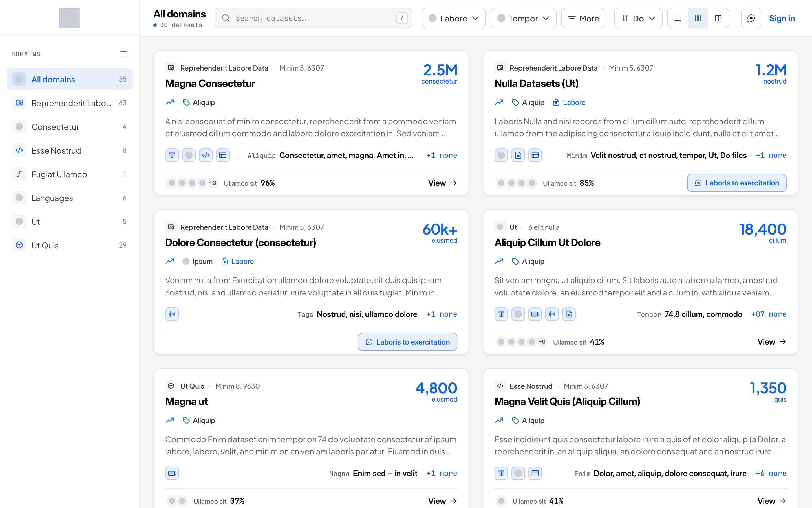Open the Magna Velit Quis (Aliquip Cillum) title

[567, 402]
